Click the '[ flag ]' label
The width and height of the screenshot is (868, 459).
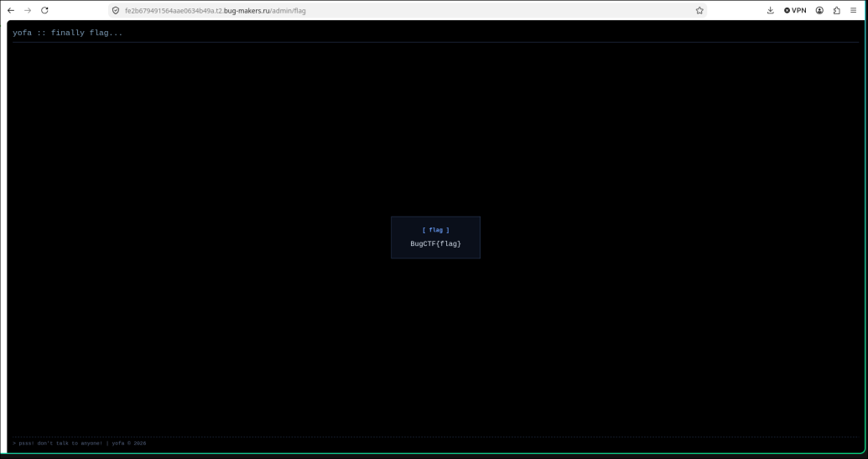click(x=435, y=230)
